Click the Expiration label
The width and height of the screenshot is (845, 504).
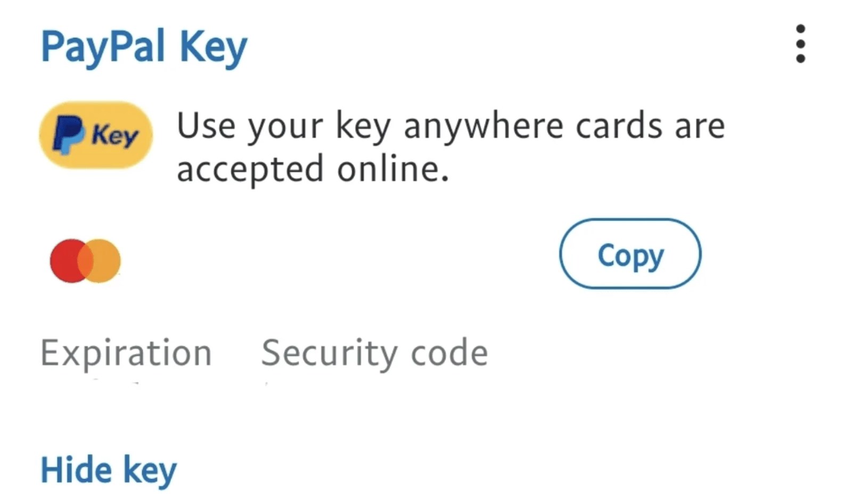[126, 353]
